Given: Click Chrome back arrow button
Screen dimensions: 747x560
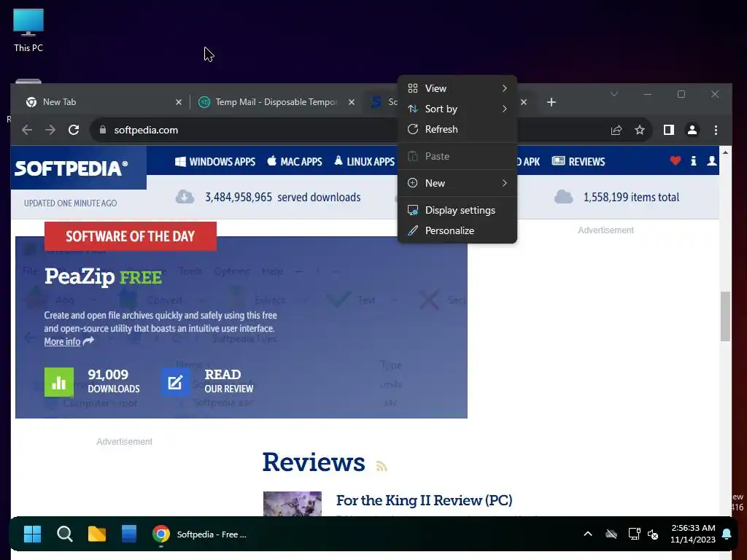Looking at the screenshot, I should pos(27,130).
